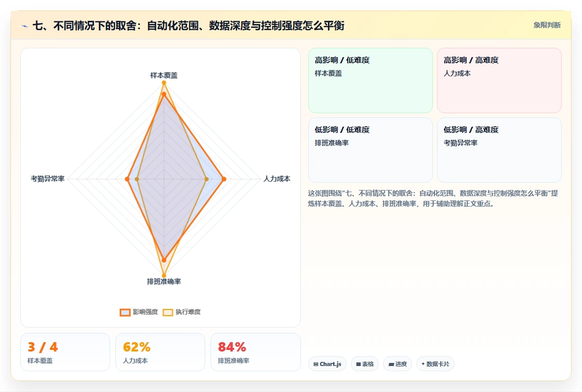The width and height of the screenshot is (582, 392).
Task: Click the 62% 人力成本 stat card
Action: 161,352
